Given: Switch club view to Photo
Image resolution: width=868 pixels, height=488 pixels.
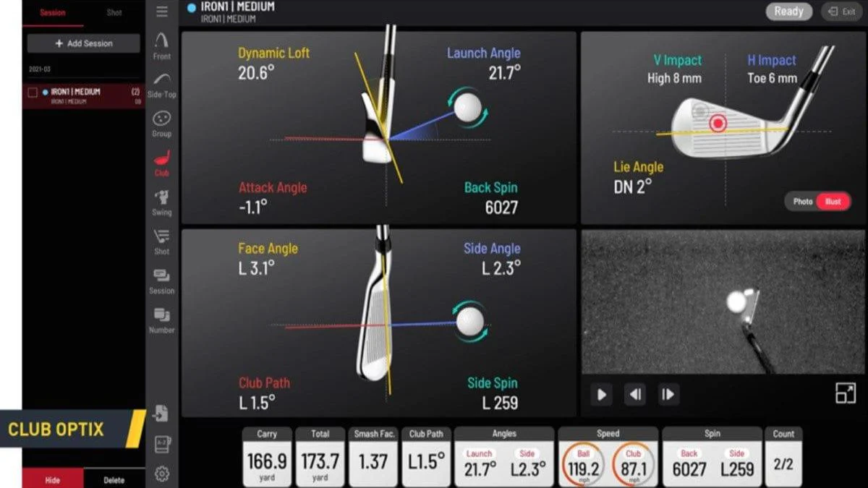Looking at the screenshot, I should 802,202.
